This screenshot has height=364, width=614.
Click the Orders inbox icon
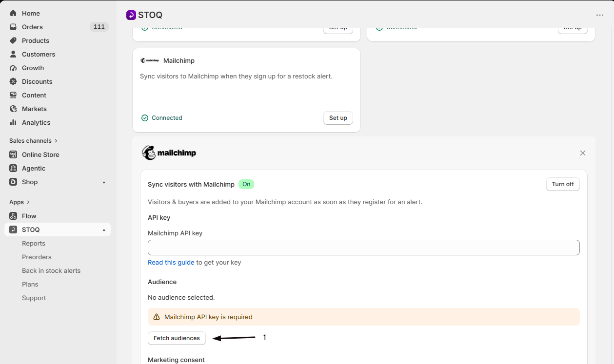13,27
